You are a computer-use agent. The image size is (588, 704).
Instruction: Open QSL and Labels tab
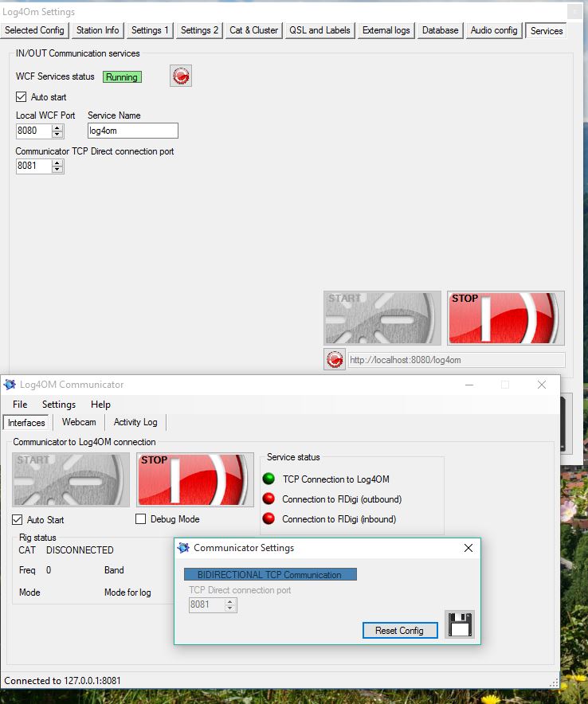pos(319,30)
